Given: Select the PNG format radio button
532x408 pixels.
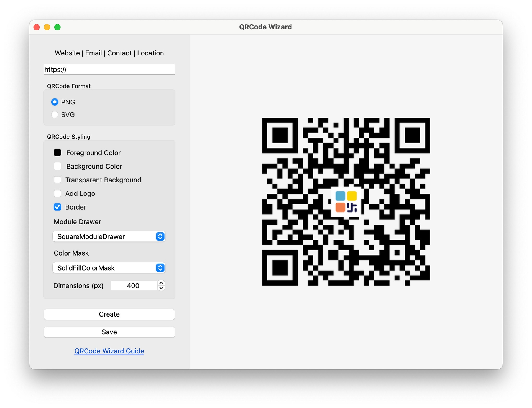Looking at the screenshot, I should [55, 102].
